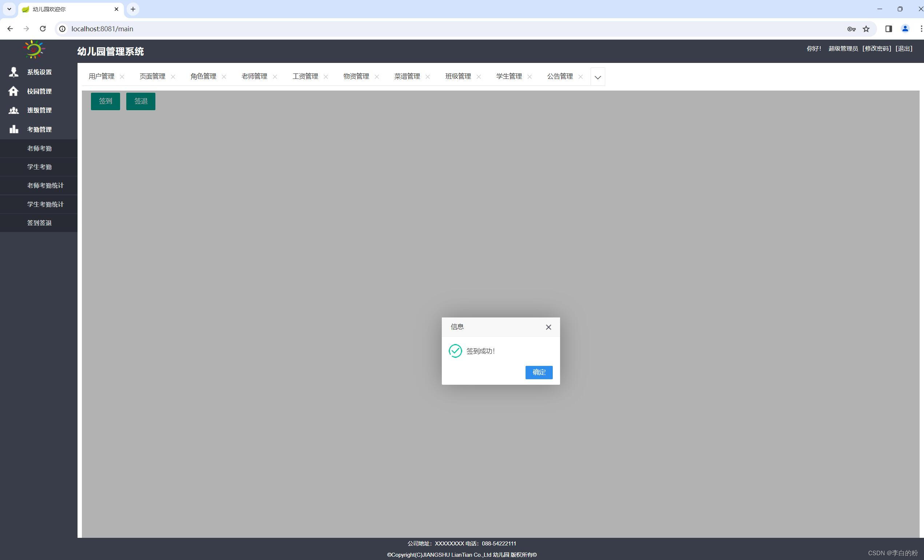
Task: Open a new browser tab
Action: 133,9
